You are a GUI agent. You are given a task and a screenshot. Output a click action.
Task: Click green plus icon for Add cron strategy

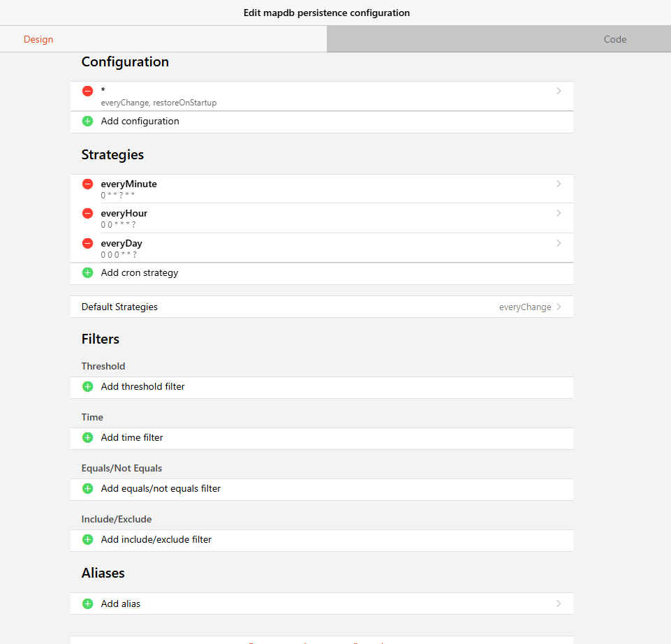(x=87, y=272)
